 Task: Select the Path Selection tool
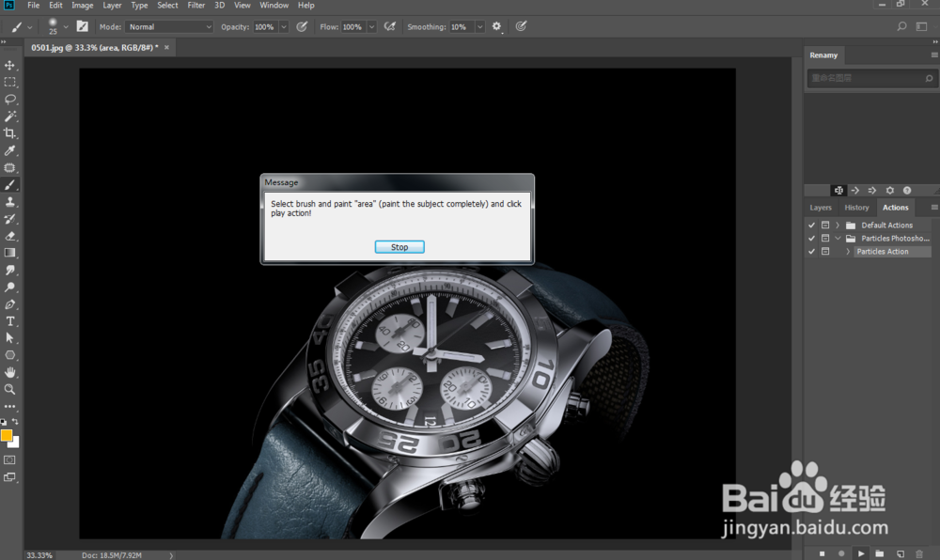[x=9, y=338]
